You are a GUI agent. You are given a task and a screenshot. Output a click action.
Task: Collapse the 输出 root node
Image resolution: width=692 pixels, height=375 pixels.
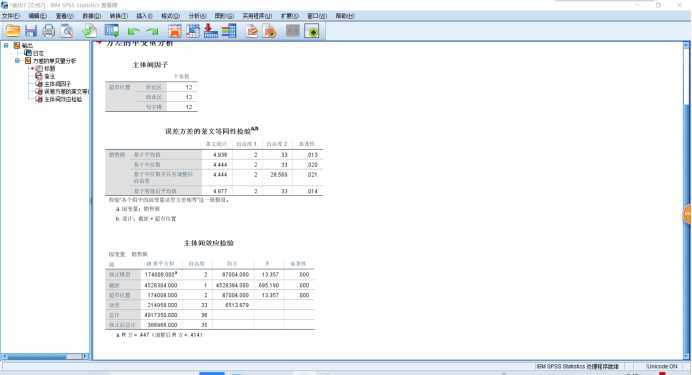[6, 45]
